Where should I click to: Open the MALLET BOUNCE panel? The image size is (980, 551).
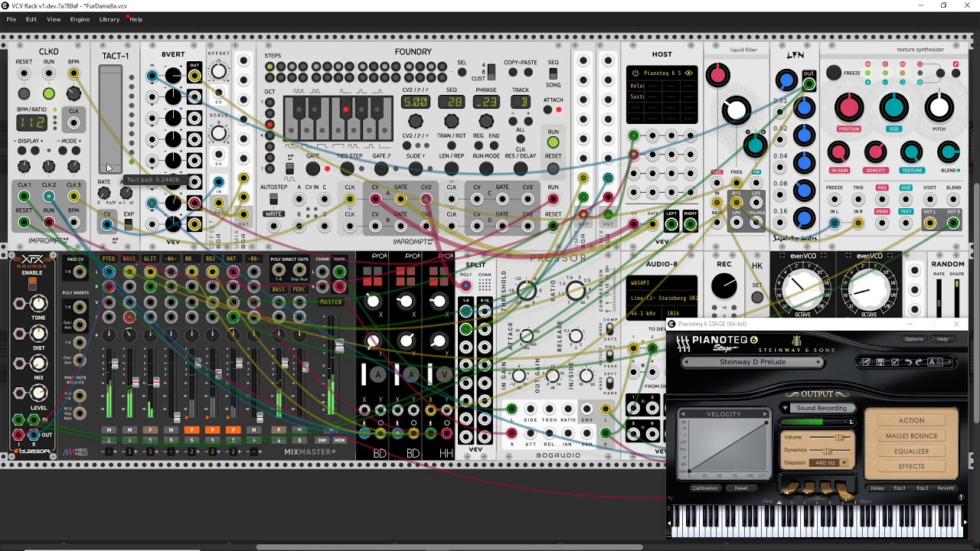pyautogui.click(x=911, y=435)
